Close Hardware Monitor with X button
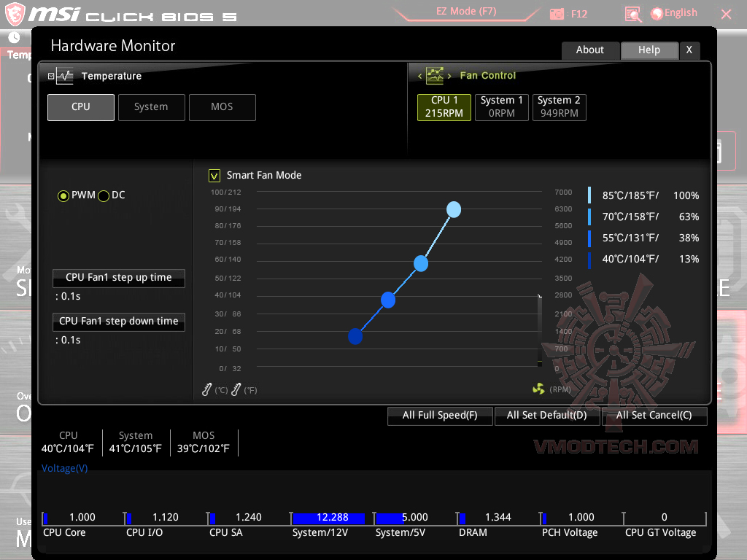This screenshot has width=747, height=560. click(x=689, y=50)
